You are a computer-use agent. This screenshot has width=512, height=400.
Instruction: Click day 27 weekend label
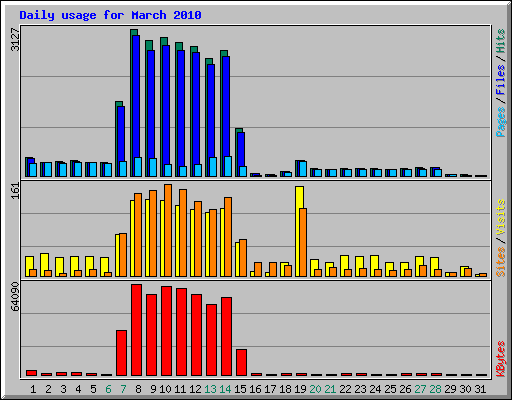420,389
